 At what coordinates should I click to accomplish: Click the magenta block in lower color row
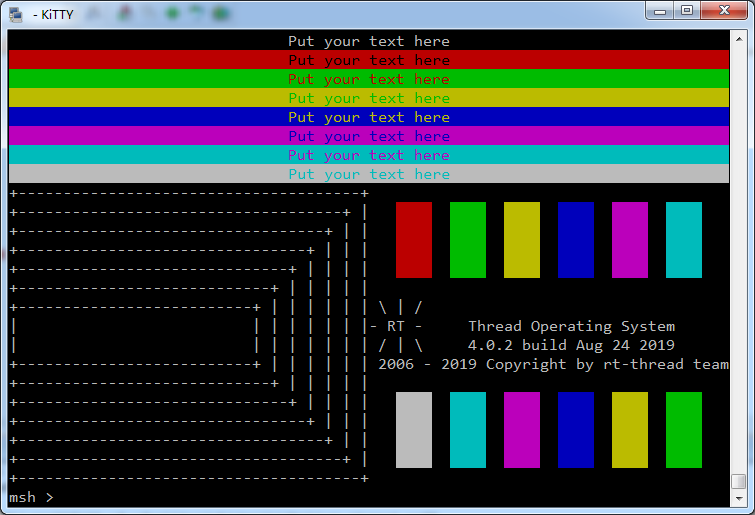(x=522, y=430)
